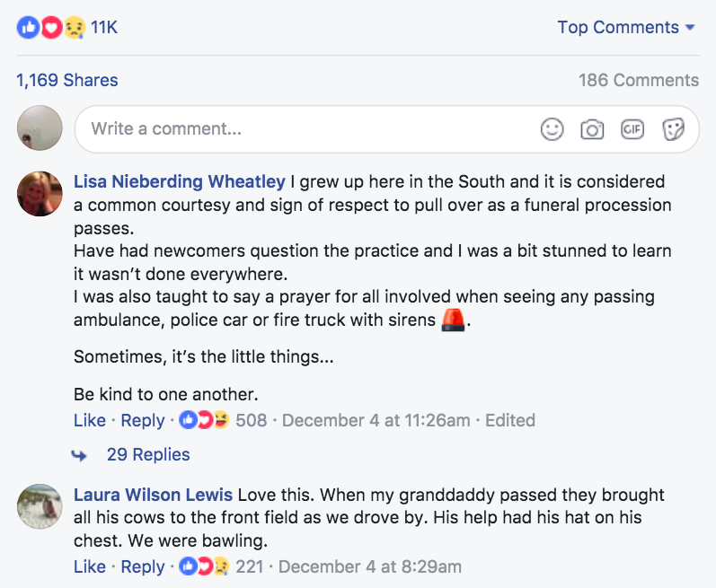Expand the 29 Replies thread

point(148,454)
